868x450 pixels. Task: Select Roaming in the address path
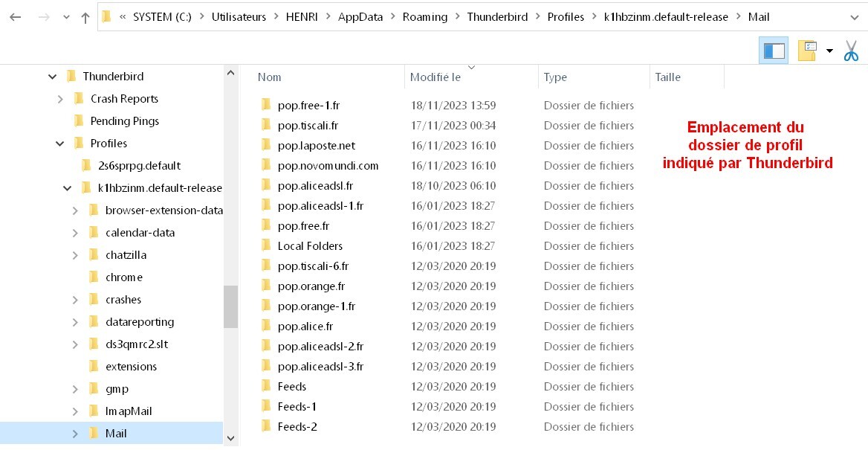424,17
